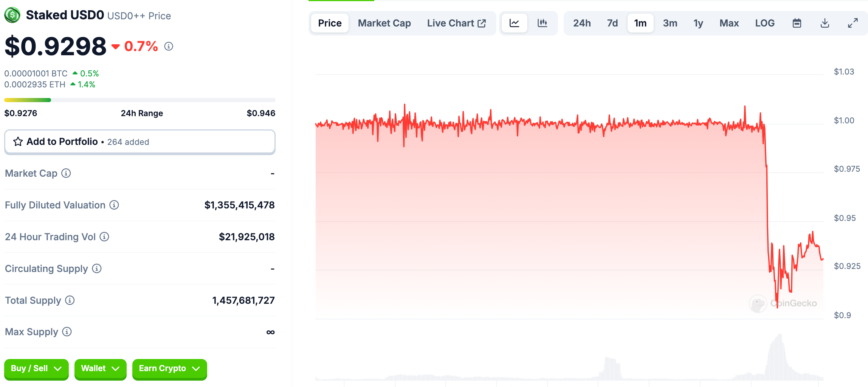The width and height of the screenshot is (868, 387).
Task: Switch to line chart view icon
Action: (515, 23)
